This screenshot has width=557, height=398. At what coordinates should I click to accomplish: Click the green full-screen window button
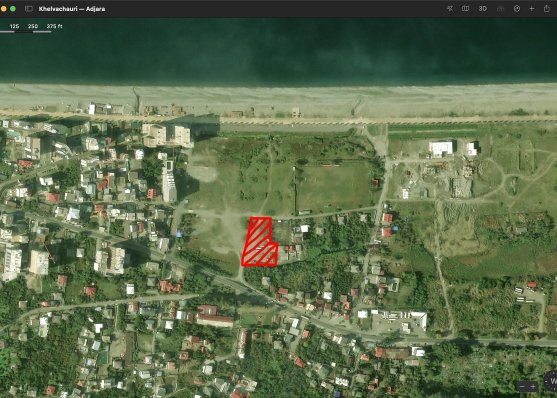(x=13, y=9)
